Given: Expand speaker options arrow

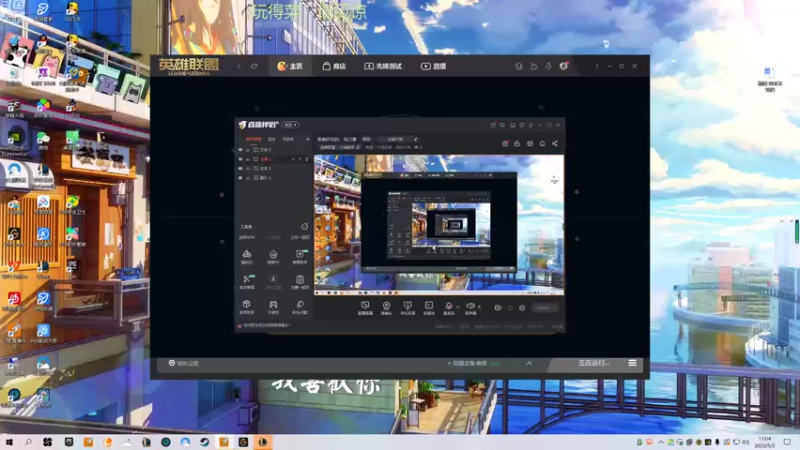Looking at the screenshot, I should pos(479,307).
